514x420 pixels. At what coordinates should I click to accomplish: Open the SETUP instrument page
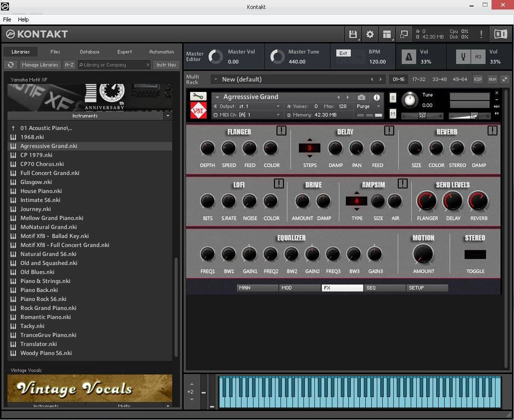427,288
